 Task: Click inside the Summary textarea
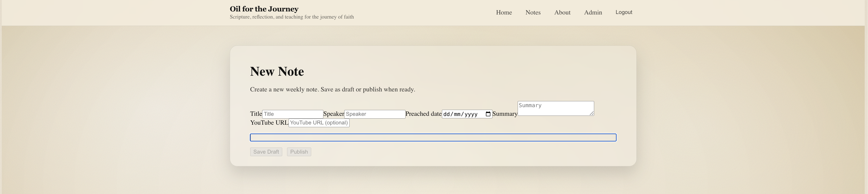click(555, 108)
